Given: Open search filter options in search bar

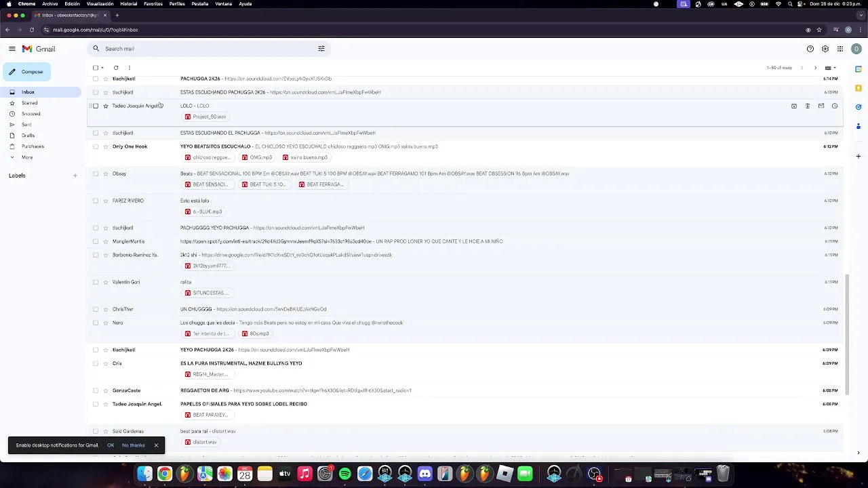Looking at the screenshot, I should point(321,49).
